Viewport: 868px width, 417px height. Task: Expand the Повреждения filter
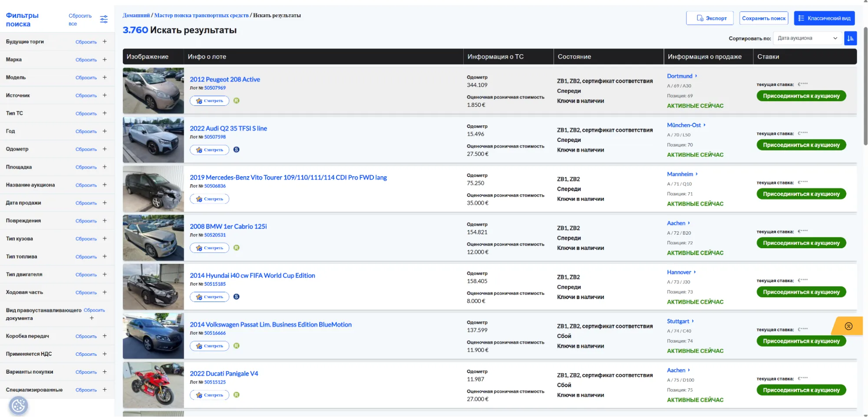click(105, 220)
